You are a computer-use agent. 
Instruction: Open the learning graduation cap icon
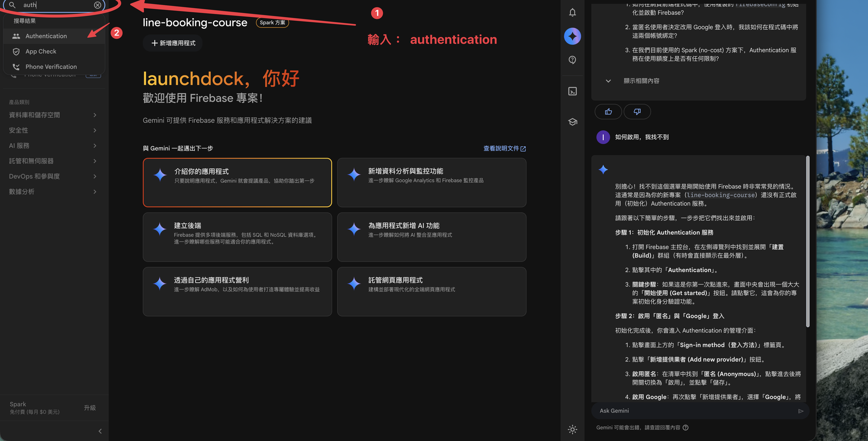[x=572, y=122]
